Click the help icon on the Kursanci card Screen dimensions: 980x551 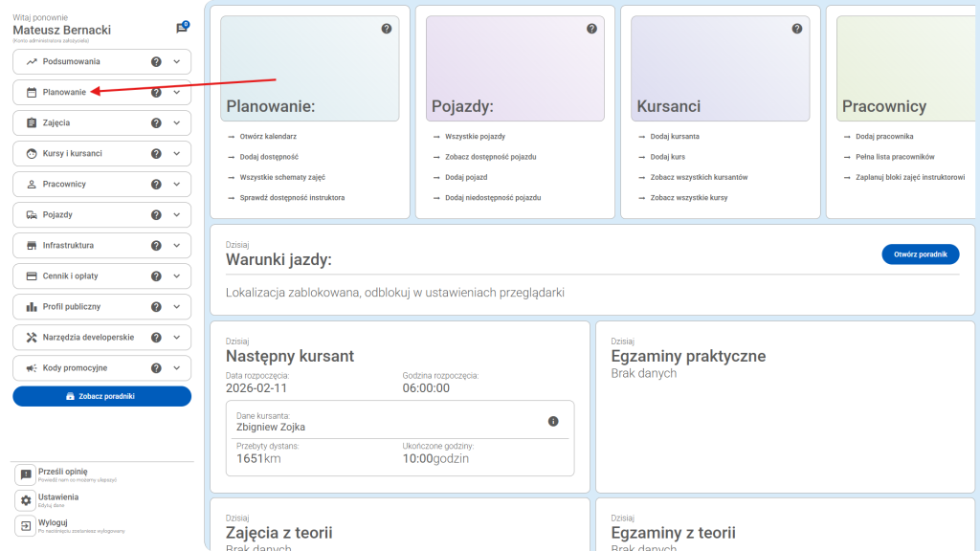click(796, 29)
